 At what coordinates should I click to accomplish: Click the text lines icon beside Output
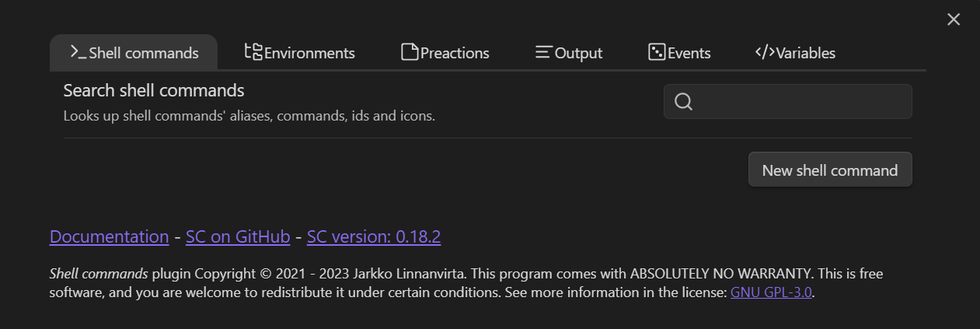(544, 52)
